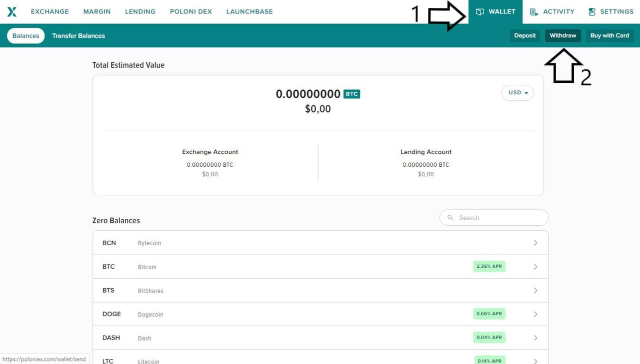Click the Withdraw button
Image resolution: width=640 pixels, height=364 pixels.
[563, 35]
